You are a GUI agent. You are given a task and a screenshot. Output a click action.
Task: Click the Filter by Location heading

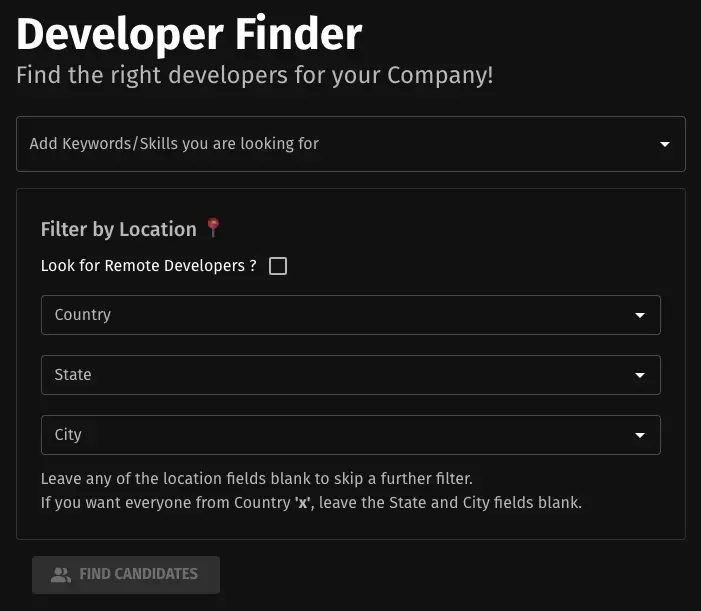(x=118, y=229)
